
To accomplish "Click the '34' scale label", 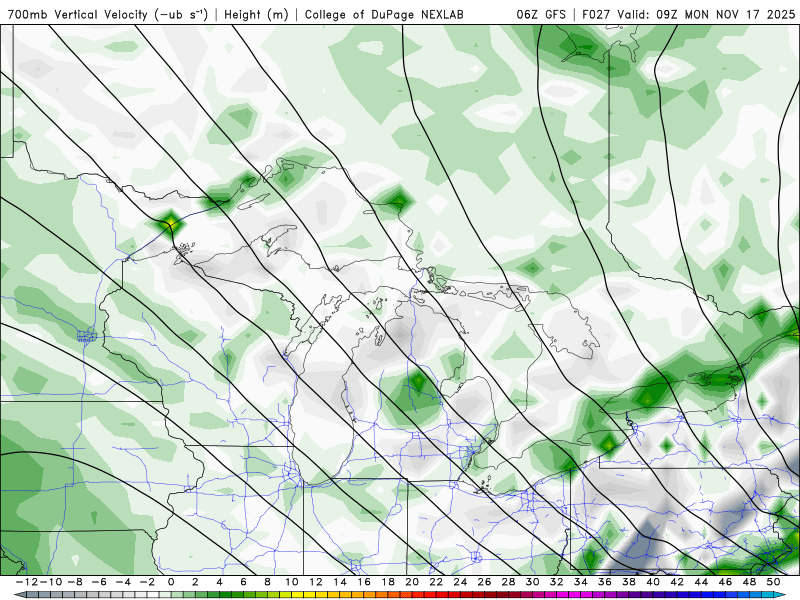I will pyautogui.click(x=581, y=582).
